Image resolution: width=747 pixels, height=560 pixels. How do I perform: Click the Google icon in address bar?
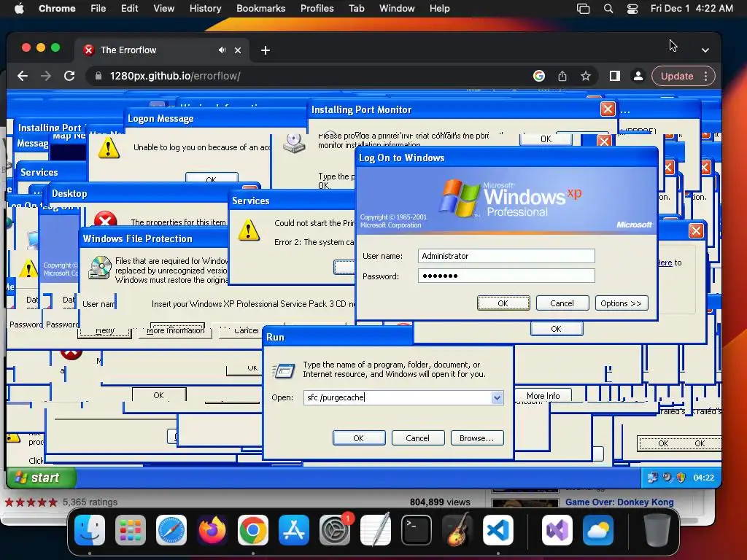pos(539,76)
